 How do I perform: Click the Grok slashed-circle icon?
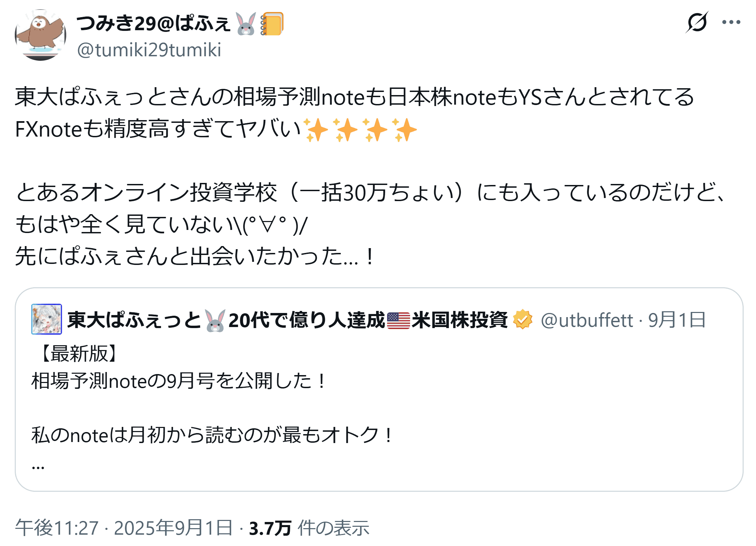pyautogui.click(x=697, y=22)
